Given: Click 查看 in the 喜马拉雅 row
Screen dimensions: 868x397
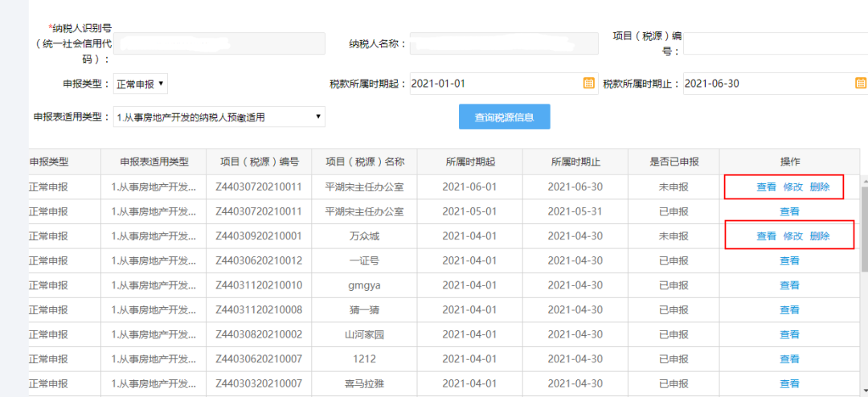Looking at the screenshot, I should [789, 383].
